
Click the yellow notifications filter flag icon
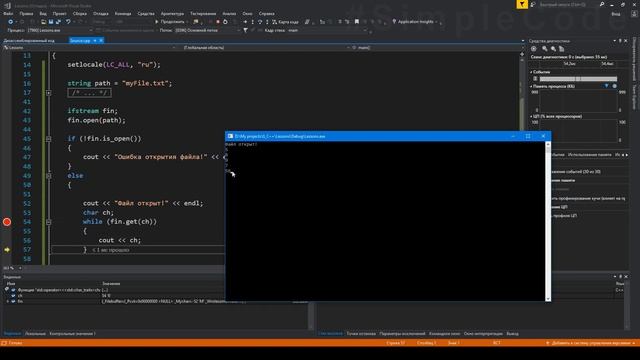[522, 4]
